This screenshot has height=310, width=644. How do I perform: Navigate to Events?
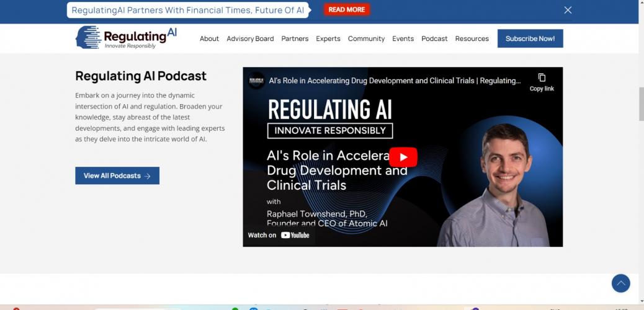[403, 38]
